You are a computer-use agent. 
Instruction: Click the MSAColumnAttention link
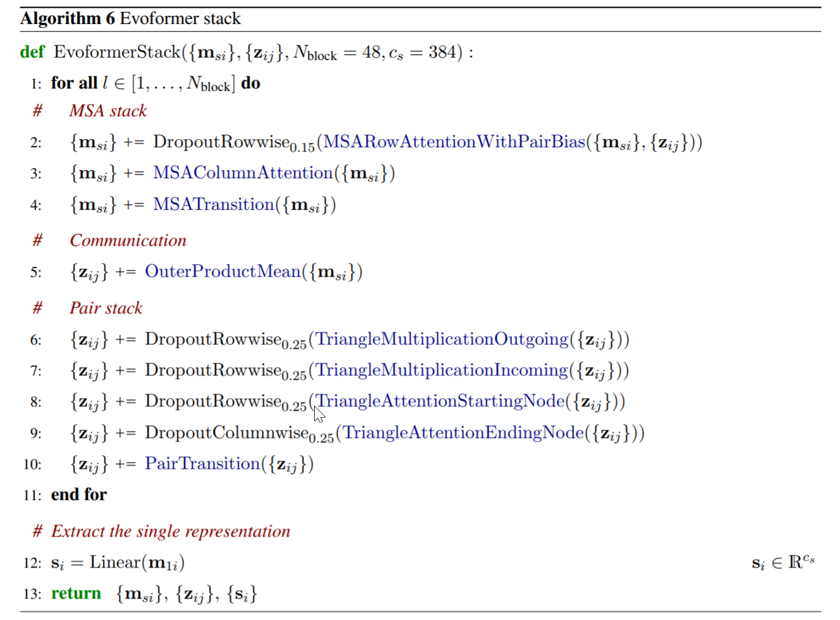(x=243, y=173)
